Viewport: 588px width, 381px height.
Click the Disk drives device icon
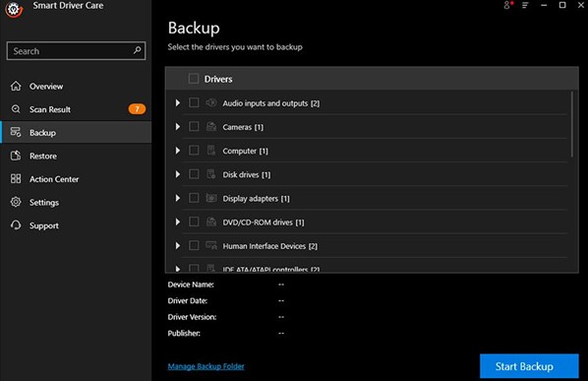[211, 174]
